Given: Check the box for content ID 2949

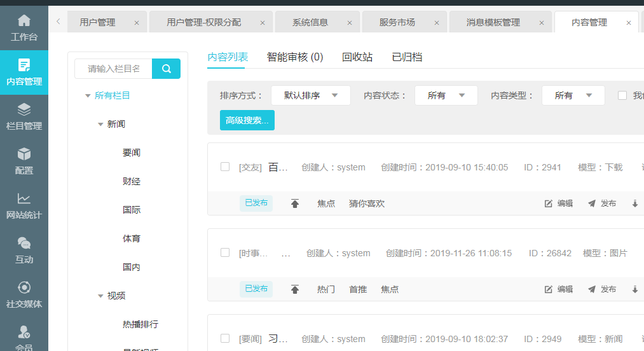Looking at the screenshot, I should (x=224, y=338).
